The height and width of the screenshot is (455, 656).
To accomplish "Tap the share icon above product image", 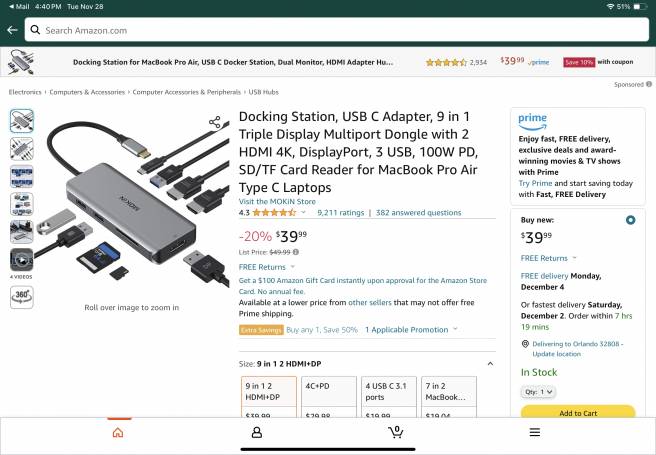I will click(215, 122).
